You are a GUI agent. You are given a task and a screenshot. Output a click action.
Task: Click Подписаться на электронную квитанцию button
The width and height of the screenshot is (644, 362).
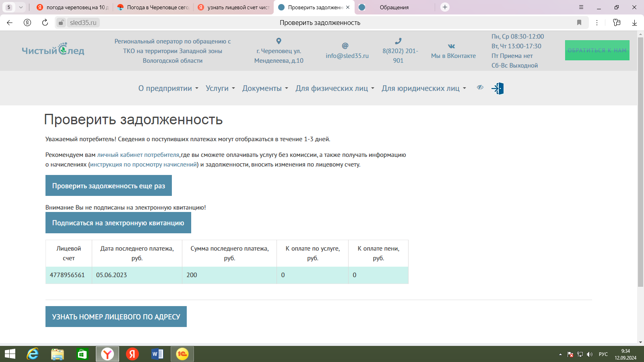tap(118, 223)
